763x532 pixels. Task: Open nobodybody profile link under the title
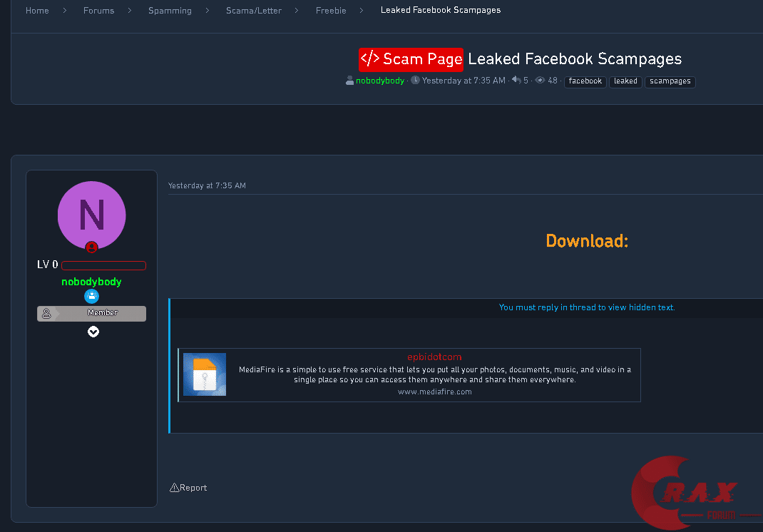pos(380,81)
